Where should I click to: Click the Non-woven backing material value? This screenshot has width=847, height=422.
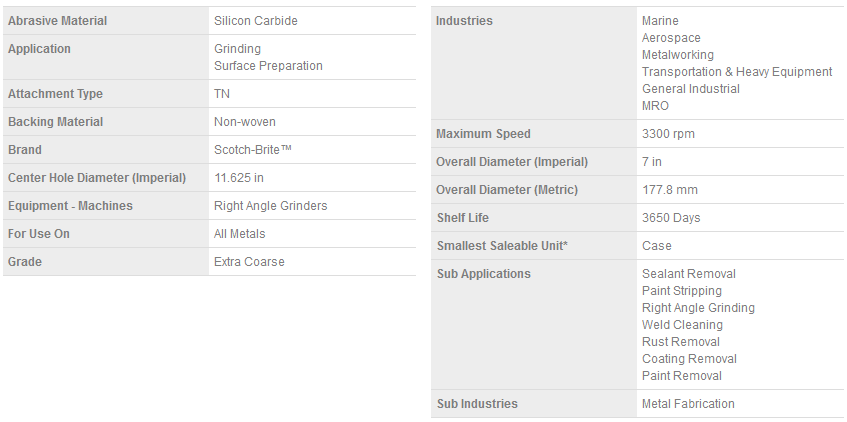click(245, 122)
